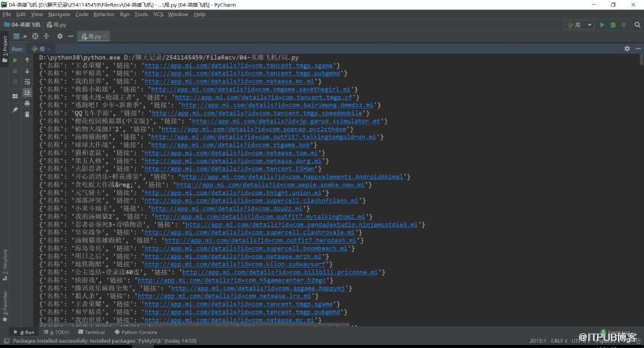Open the link ending with tmgp.sgame in the first output row
Viewport: 644px width, 348px height.
239,66
